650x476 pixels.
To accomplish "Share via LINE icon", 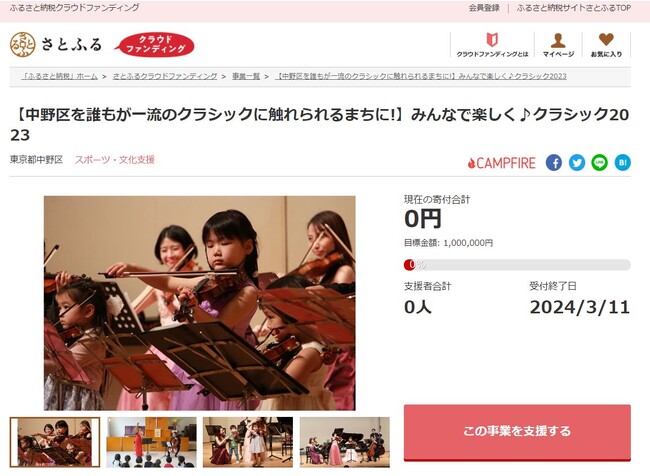I will pos(599,163).
